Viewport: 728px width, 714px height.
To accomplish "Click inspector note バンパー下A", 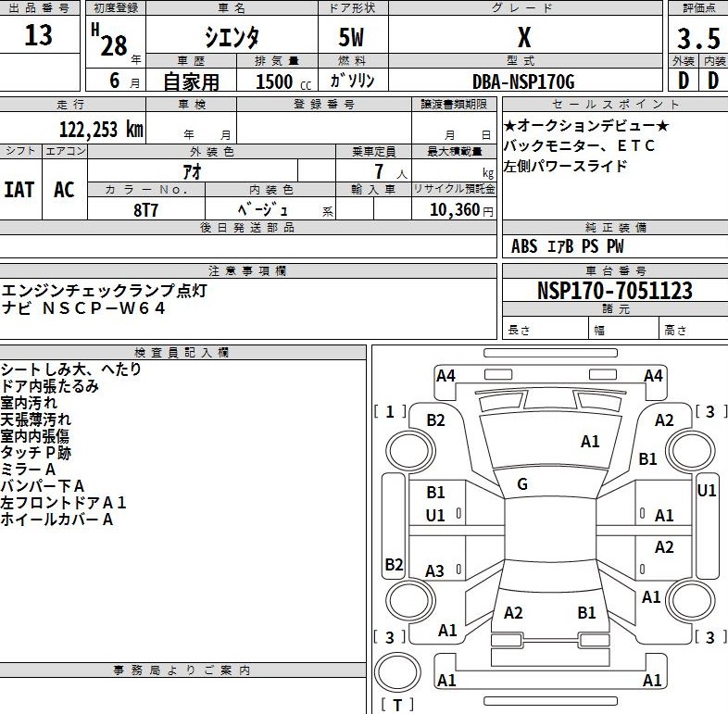I will (x=43, y=486).
